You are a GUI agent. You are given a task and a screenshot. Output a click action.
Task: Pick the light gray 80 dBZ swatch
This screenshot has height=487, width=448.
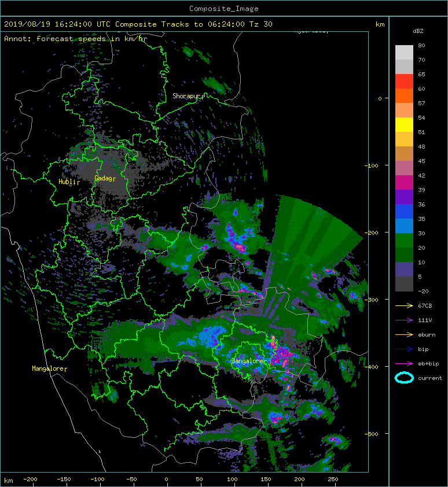(x=404, y=53)
